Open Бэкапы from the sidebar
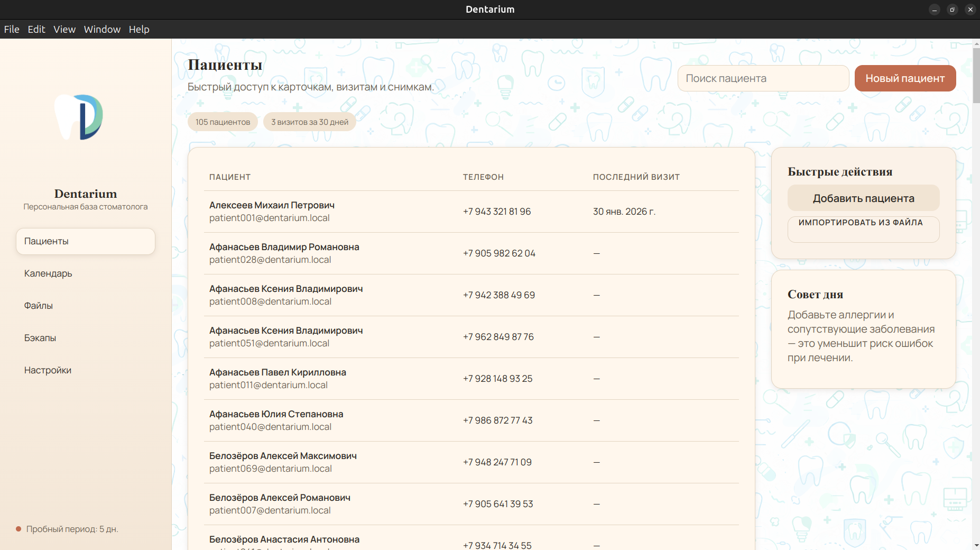This screenshot has width=980, height=550. (x=40, y=338)
